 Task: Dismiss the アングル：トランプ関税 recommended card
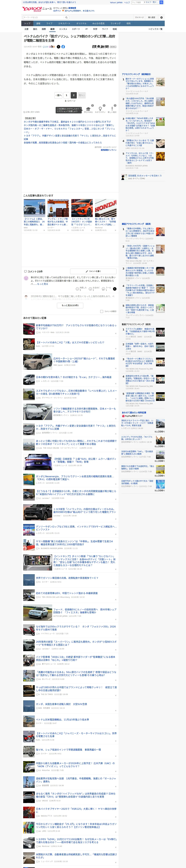click(68, 230)
